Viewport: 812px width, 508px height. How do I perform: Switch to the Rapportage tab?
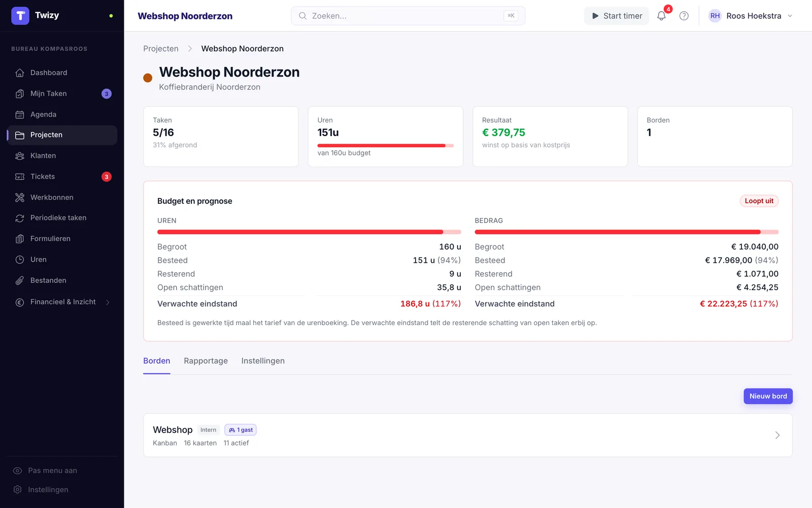click(206, 361)
